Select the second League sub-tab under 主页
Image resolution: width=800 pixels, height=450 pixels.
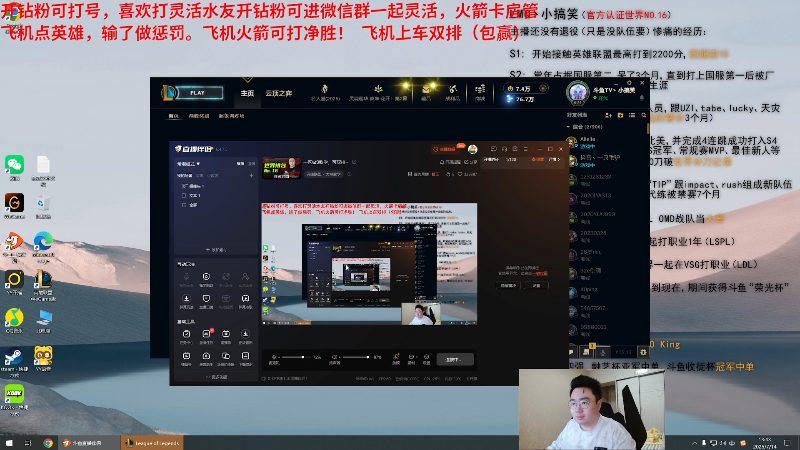click(199, 116)
